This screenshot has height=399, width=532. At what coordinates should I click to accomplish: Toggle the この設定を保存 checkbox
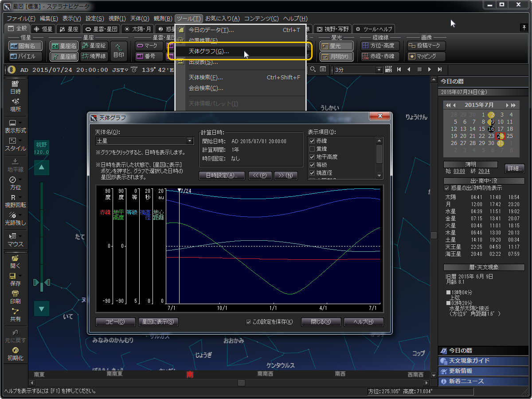(x=249, y=322)
